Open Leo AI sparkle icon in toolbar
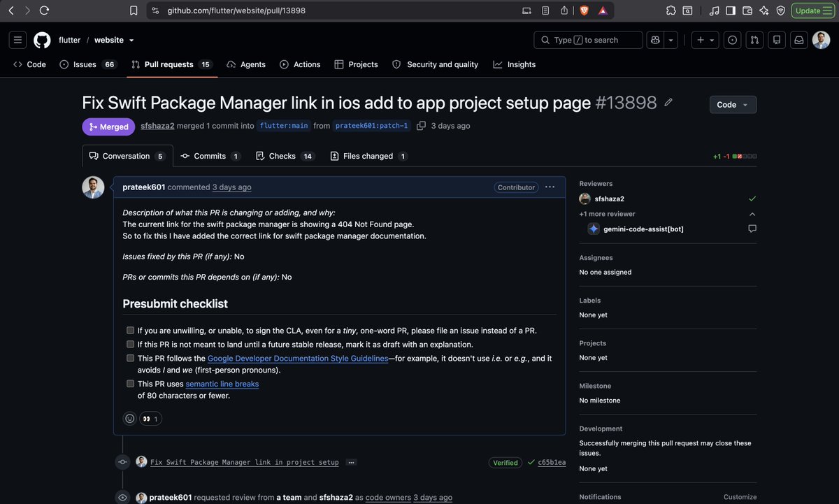Image resolution: width=839 pixels, height=504 pixels. [763, 10]
